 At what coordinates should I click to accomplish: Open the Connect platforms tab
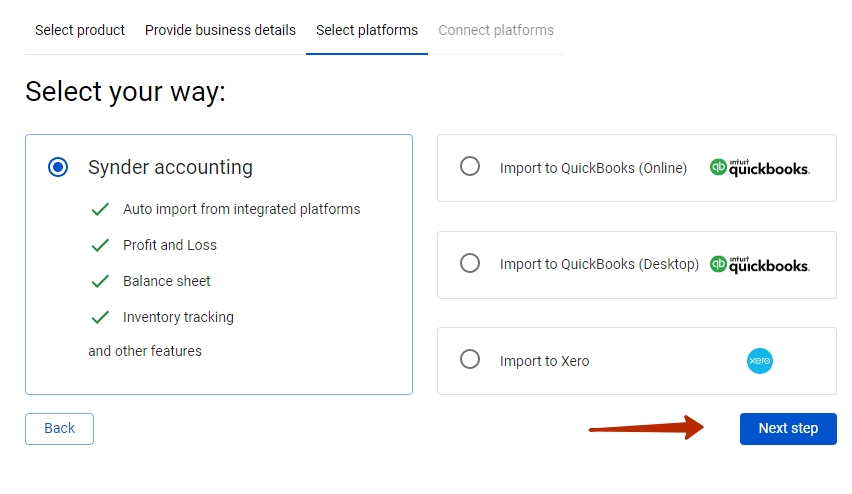(496, 30)
